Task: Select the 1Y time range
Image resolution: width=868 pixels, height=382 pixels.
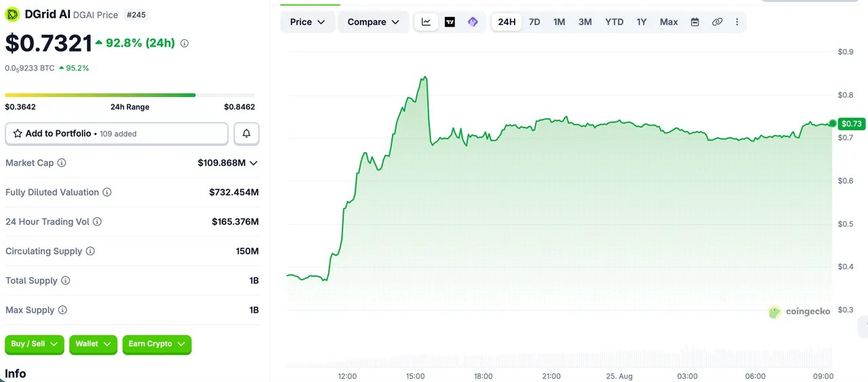Action: click(x=642, y=22)
